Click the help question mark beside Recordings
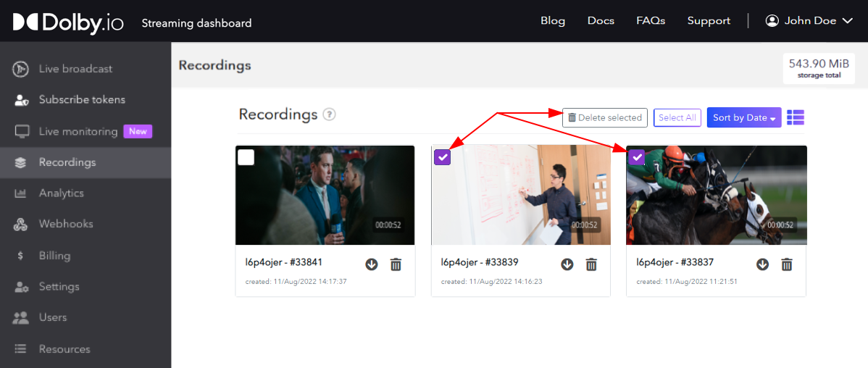868x368 pixels. (x=329, y=114)
